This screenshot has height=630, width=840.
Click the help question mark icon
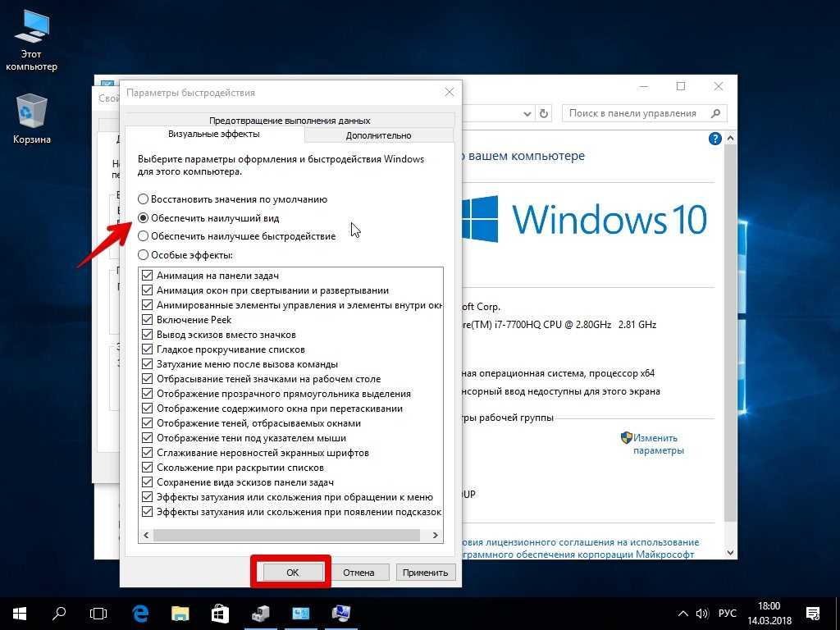714,139
